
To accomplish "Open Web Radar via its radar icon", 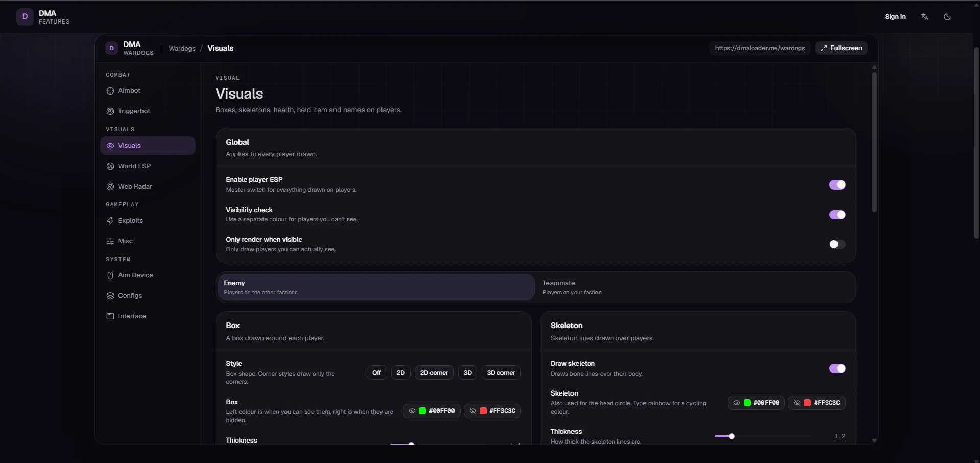I will click(110, 187).
